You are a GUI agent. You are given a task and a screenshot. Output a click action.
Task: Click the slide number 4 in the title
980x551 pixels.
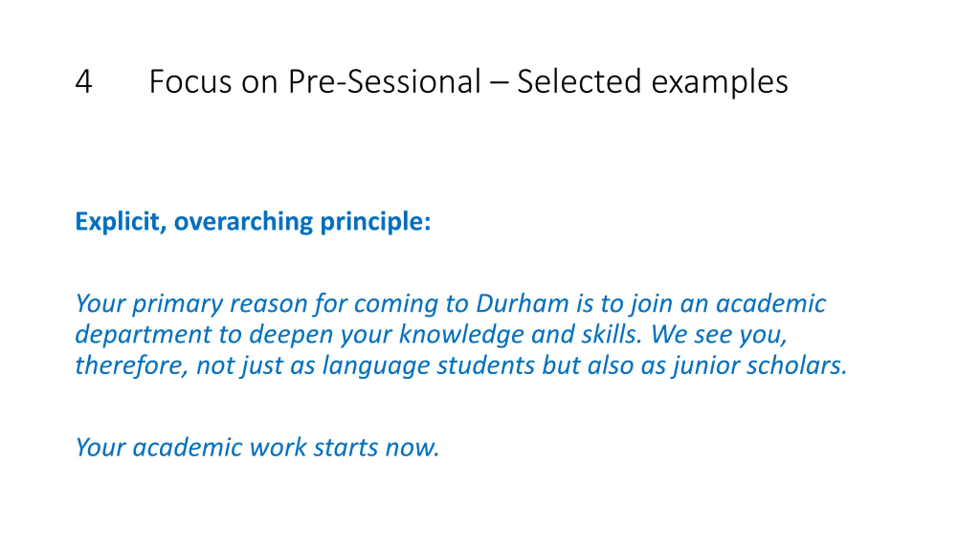coord(83,81)
